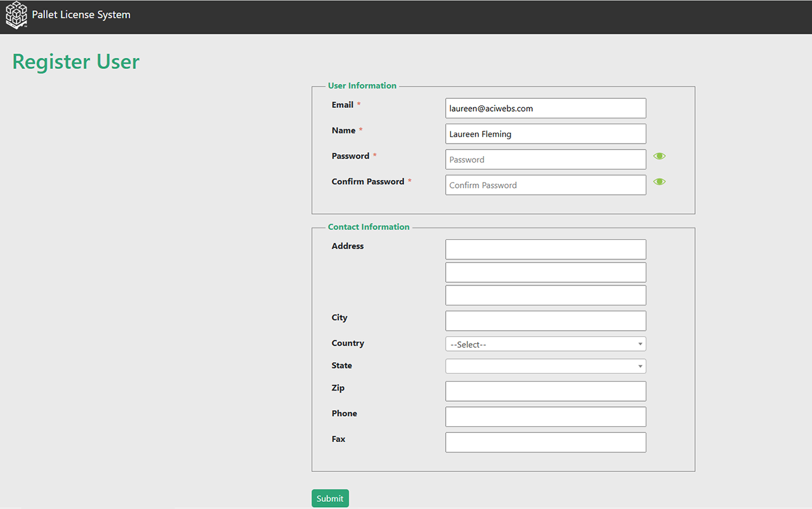The width and height of the screenshot is (812, 509).
Task: Show the Confirm Password using its eye icon
Action: tap(659, 181)
